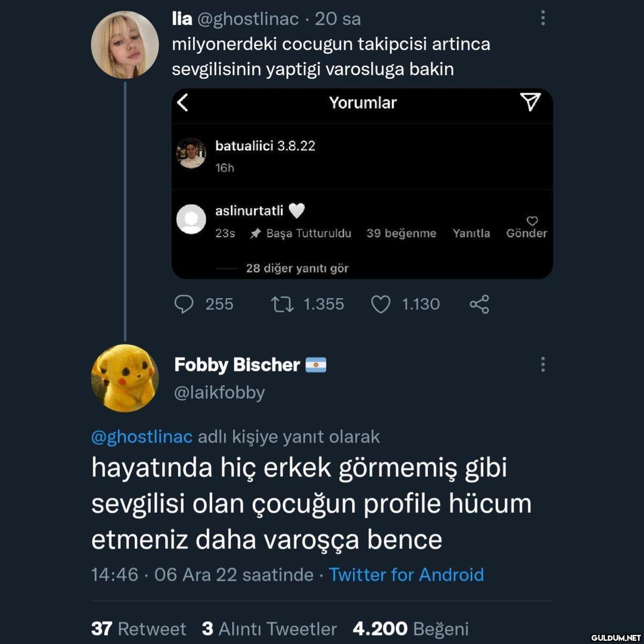Image resolution: width=644 pixels, height=644 pixels.
Task: Open Fobby Bischer's Pikachu avatar
Action: coord(125,378)
